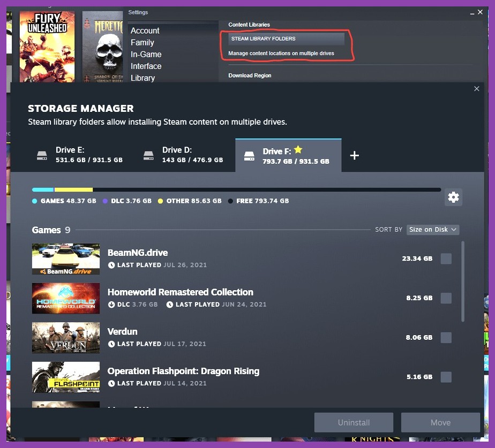
Task: Click the clock icon in Homeworld row
Action: pos(169,305)
